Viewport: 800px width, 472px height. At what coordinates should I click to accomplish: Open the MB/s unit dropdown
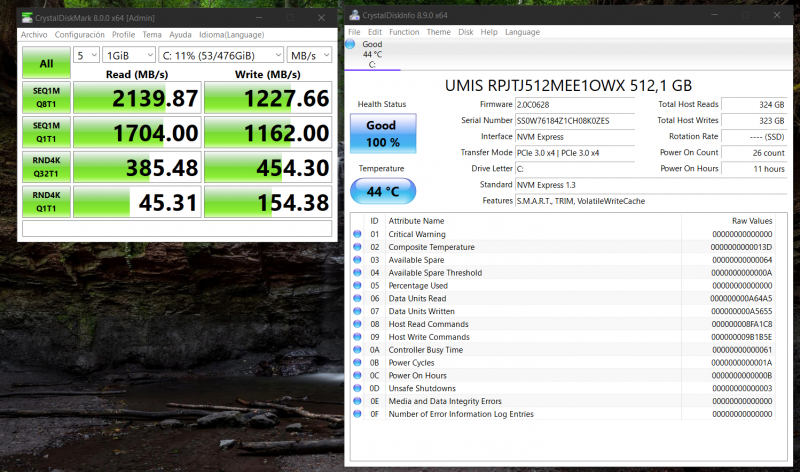click(310, 55)
